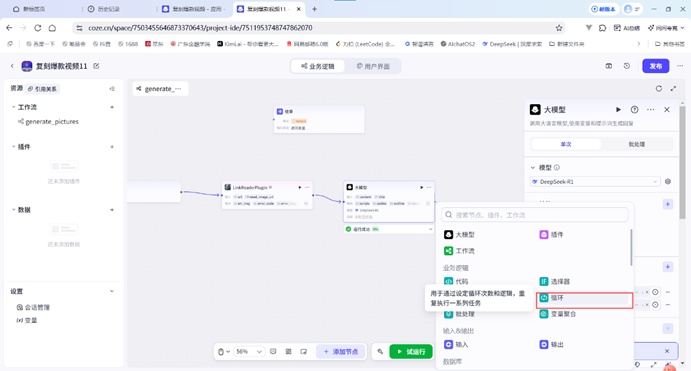691x371 pixels.
Task: Open the version history clock icon
Action: click(x=627, y=66)
